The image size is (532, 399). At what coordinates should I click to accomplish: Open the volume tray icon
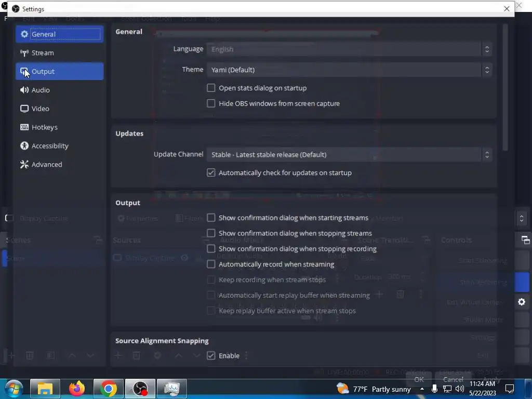coord(460,389)
